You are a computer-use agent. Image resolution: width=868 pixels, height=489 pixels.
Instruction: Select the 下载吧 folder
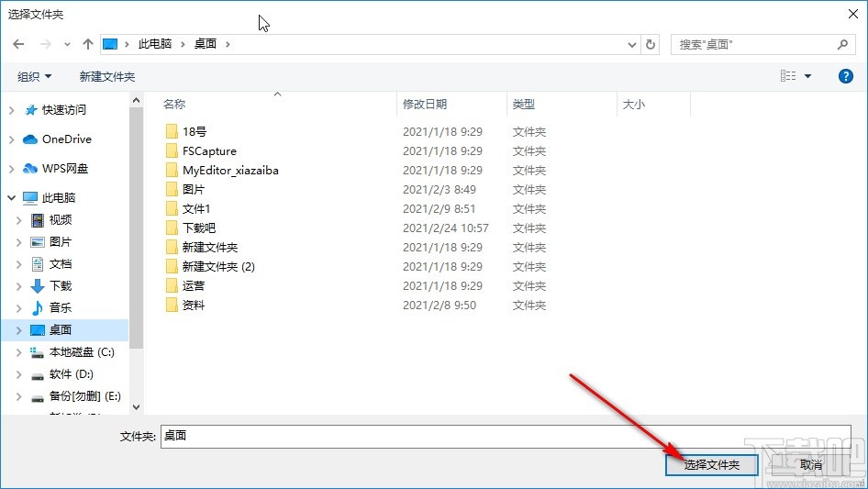tap(199, 228)
